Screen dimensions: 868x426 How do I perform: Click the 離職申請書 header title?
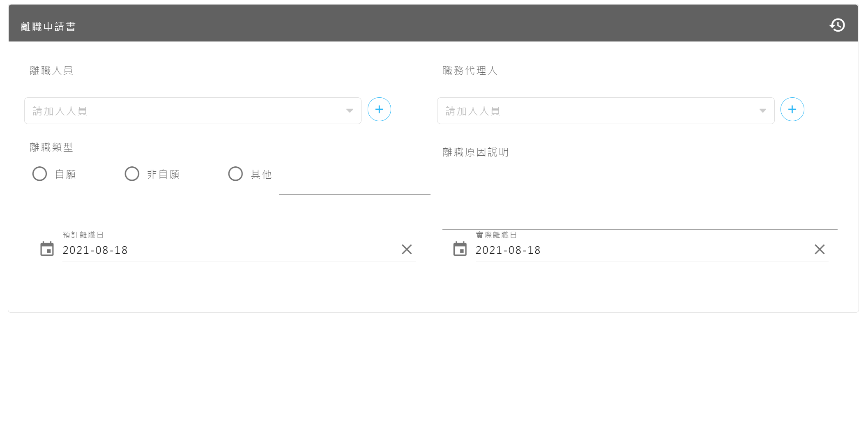48,27
